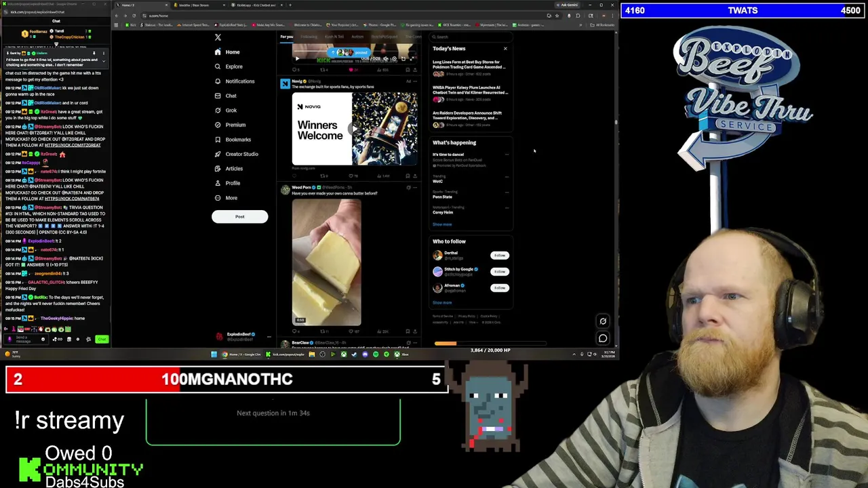Screen dimensions: 868x488
Task: Open Bookmarks in the X sidebar
Action: [233, 140]
